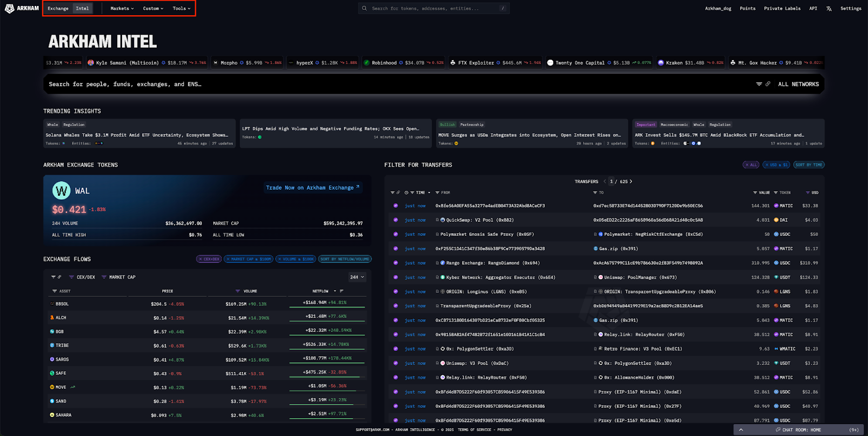868x436 pixels.
Task: Click the ASSET column filter icon
Action: (54, 291)
